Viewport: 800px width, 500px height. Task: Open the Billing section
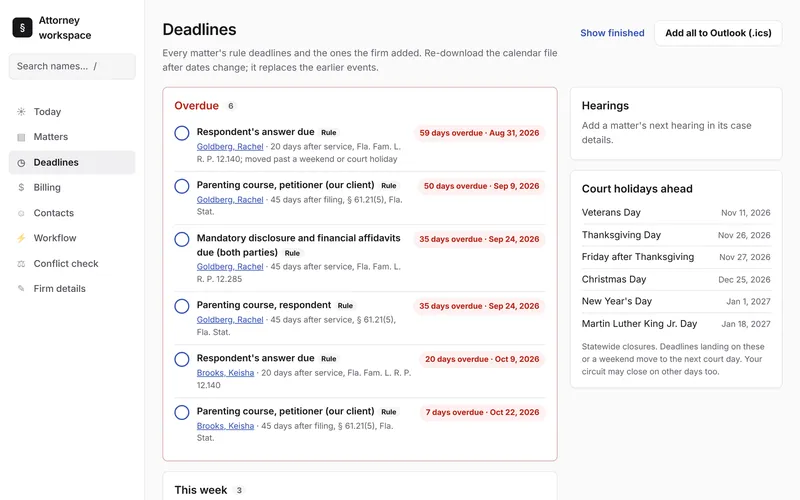tap(72, 187)
